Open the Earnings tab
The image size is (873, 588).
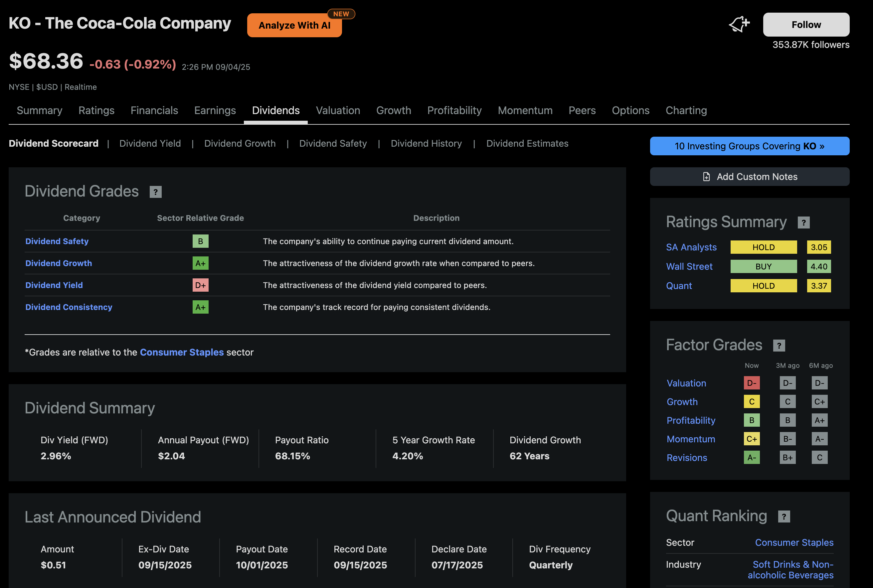click(215, 111)
